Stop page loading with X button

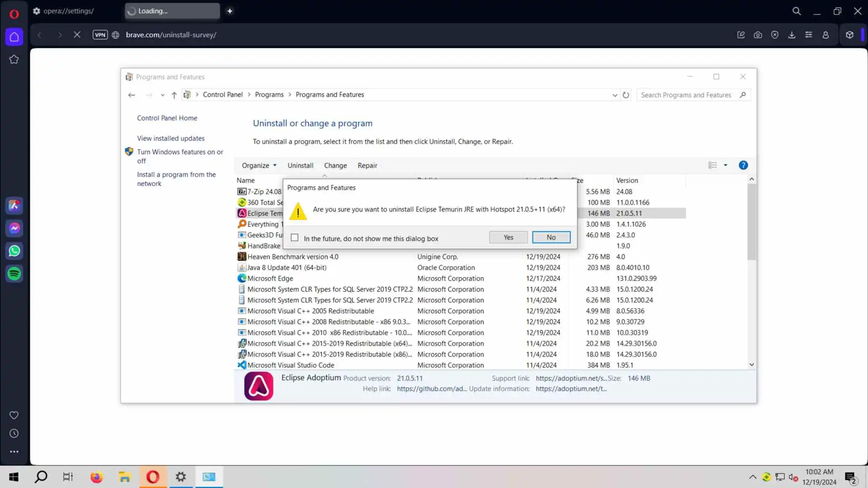77,35
